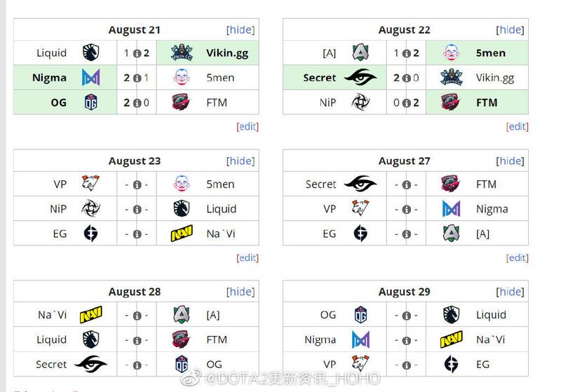Image resolution: width=561 pixels, height=392 pixels.
Task: Hide the August 21 match table
Action: 241,29
